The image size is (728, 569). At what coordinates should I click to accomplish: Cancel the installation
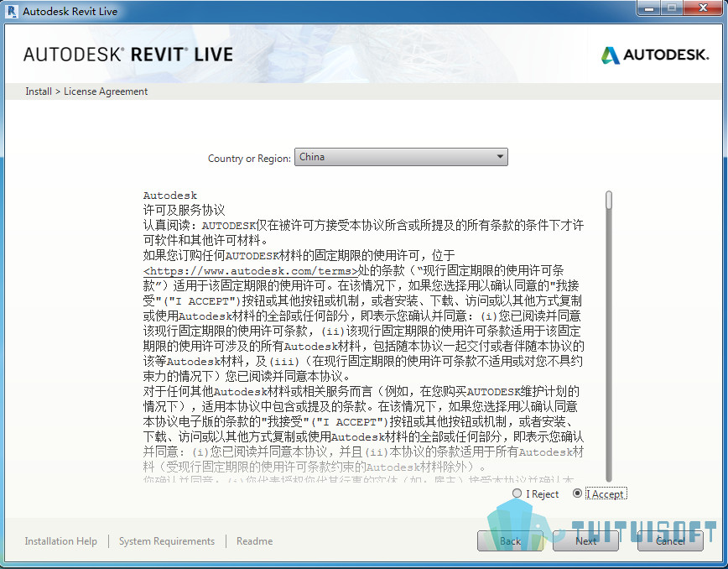click(670, 540)
